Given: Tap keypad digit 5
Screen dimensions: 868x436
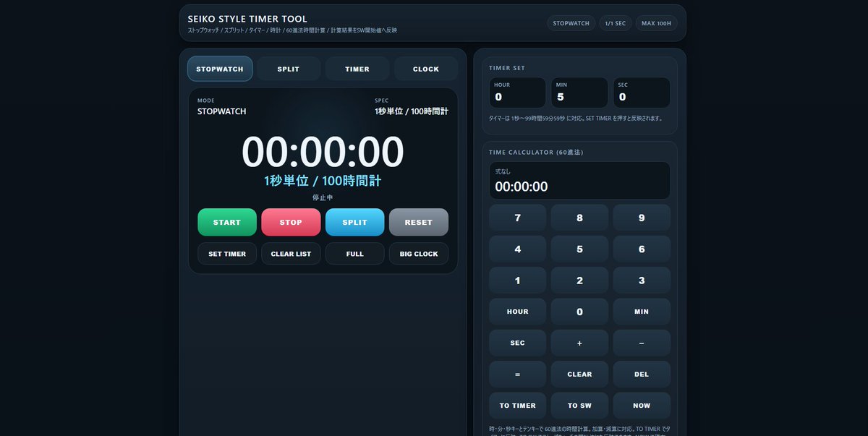Looking at the screenshot, I should tap(579, 249).
